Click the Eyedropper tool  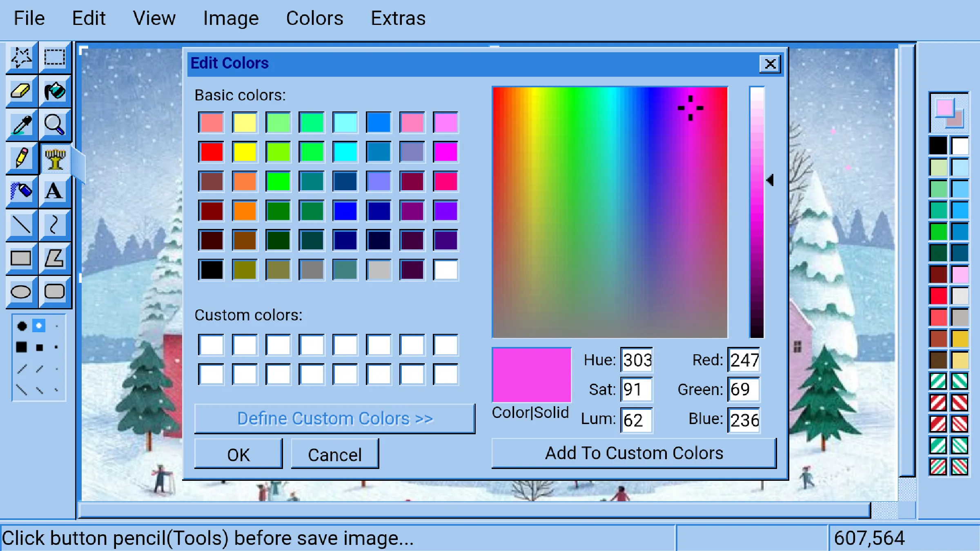click(20, 124)
